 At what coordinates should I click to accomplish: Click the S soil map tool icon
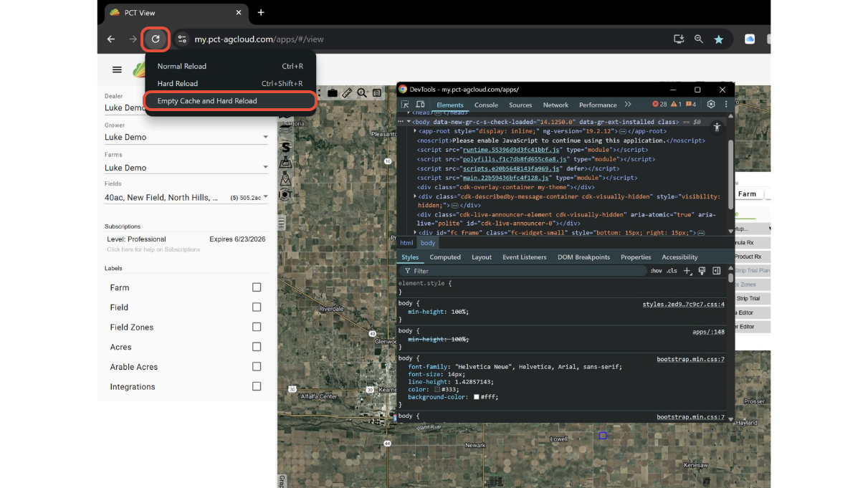click(x=285, y=146)
